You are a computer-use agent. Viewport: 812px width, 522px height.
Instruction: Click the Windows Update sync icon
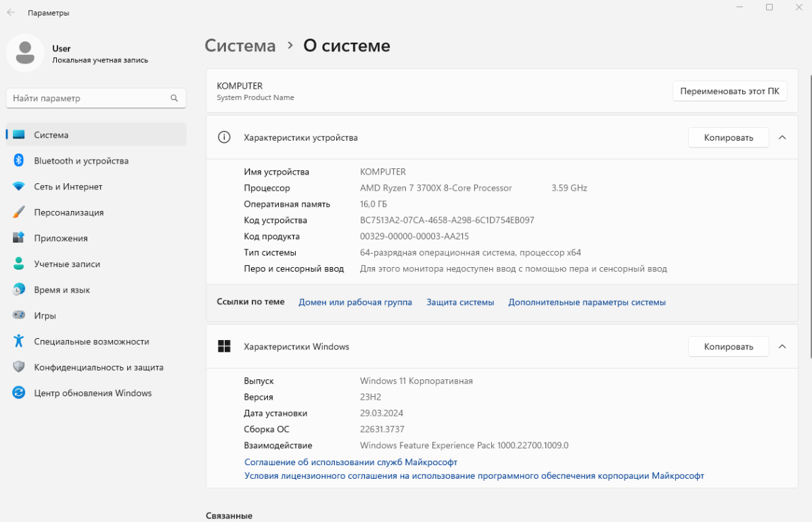(x=19, y=393)
